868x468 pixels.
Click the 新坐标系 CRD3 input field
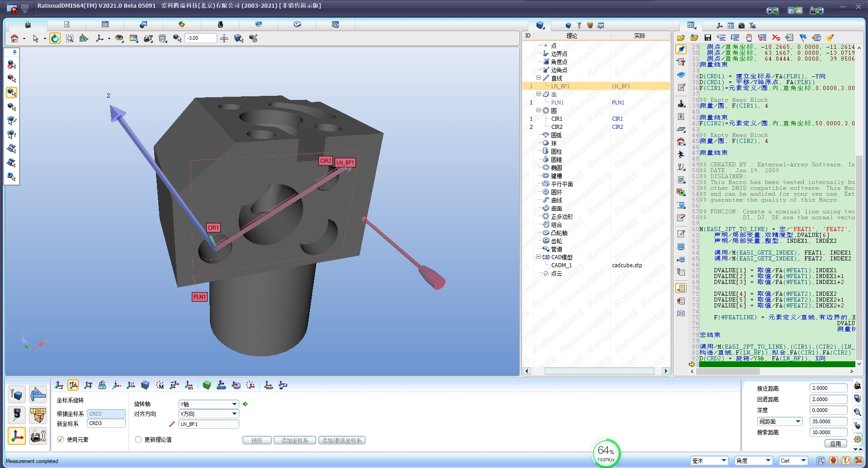pos(106,424)
